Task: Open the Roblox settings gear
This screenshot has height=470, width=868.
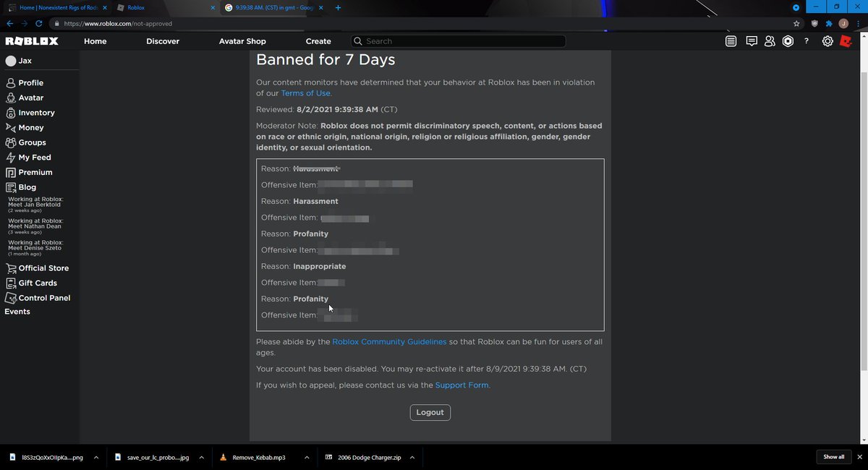Action: pos(827,41)
